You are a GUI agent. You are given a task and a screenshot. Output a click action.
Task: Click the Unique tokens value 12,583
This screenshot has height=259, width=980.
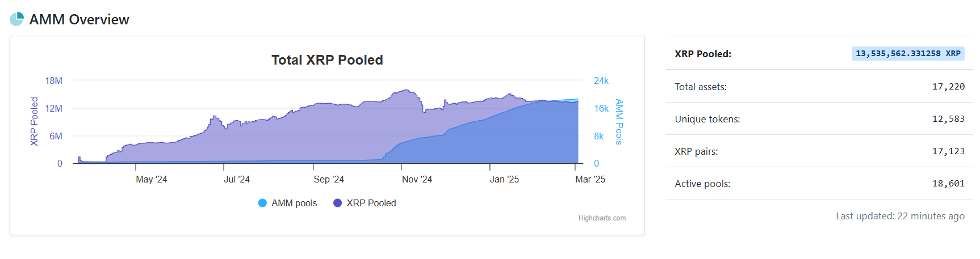coord(948,119)
